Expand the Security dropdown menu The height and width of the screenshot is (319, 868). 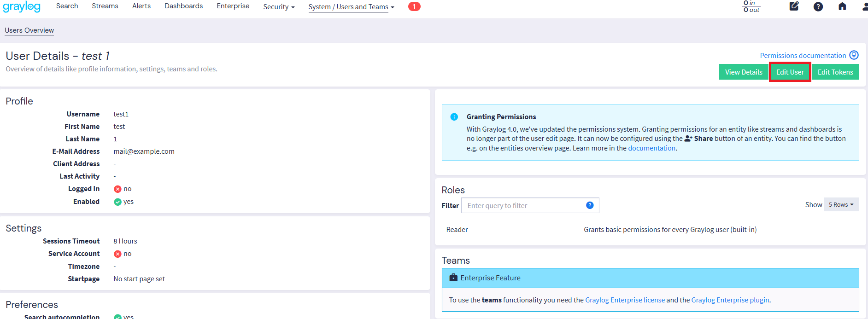(278, 7)
